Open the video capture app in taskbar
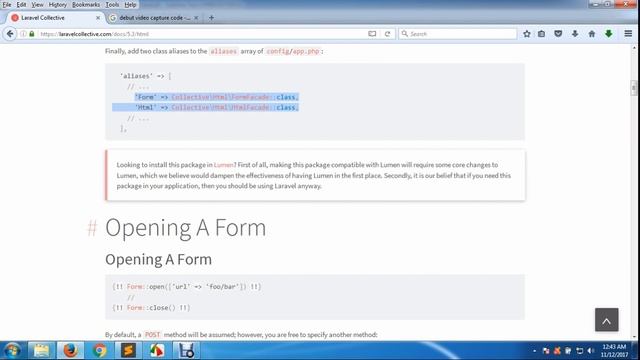640x360 pixels. click(x=187, y=351)
